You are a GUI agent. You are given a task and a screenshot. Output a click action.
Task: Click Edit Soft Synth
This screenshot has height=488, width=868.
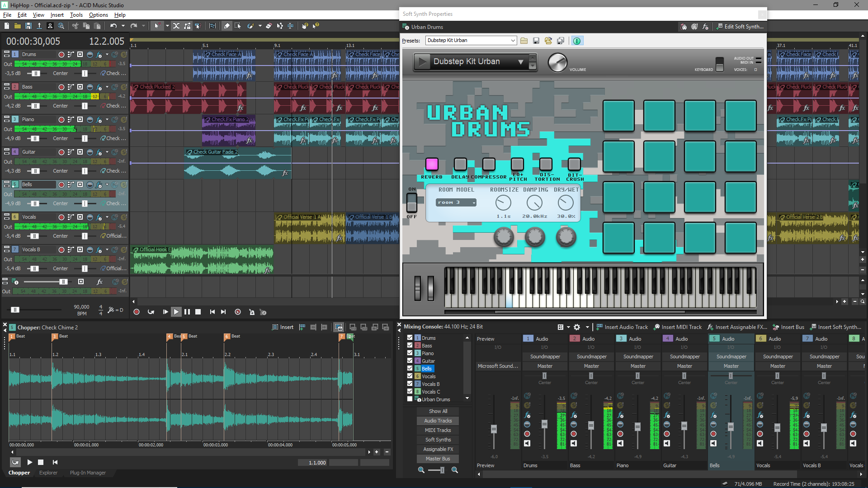click(x=742, y=27)
